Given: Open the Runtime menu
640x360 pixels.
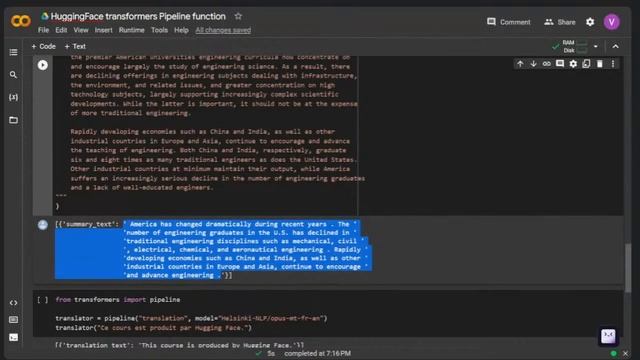Looking at the screenshot, I should tap(131, 30).
